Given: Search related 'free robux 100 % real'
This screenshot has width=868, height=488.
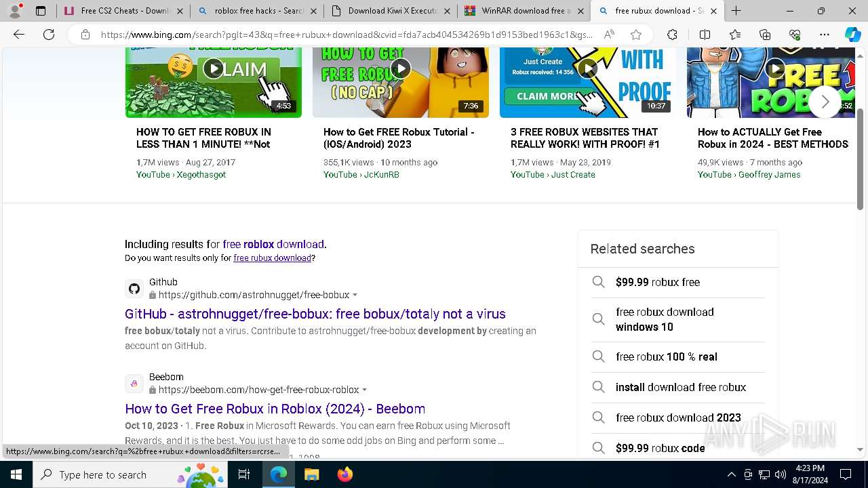Looking at the screenshot, I should tap(678, 357).
